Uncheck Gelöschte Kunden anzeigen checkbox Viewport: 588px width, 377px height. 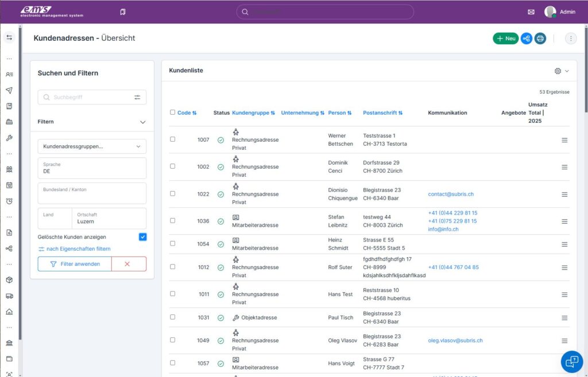point(142,237)
